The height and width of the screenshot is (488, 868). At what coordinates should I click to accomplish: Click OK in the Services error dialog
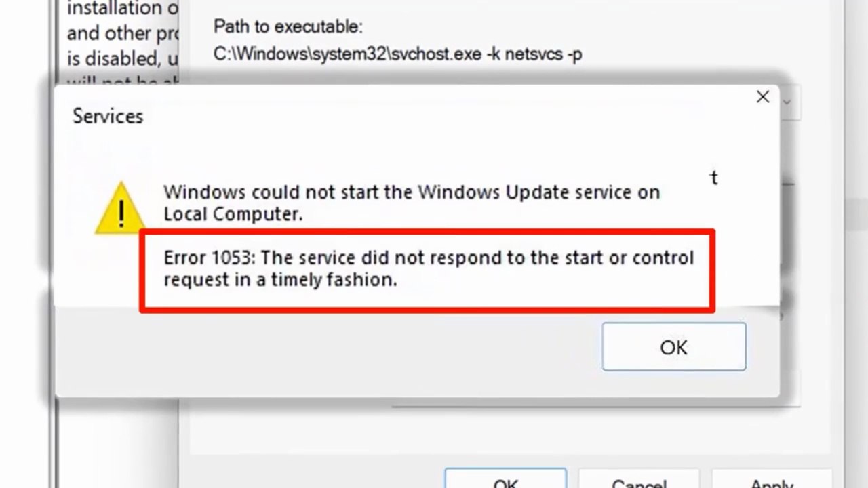click(673, 347)
